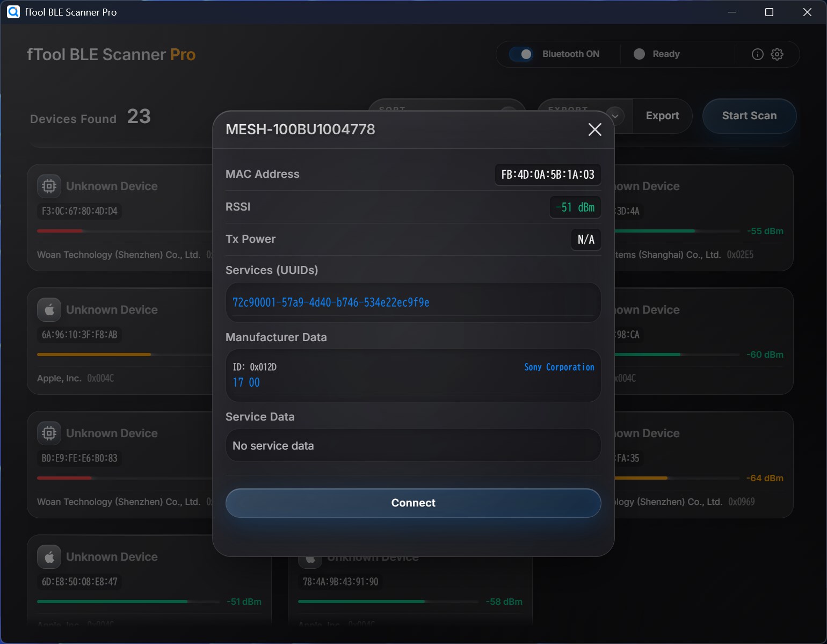The width and height of the screenshot is (827, 644).
Task: Click the fTool BLE Scanner app logo icon
Action: (13, 12)
